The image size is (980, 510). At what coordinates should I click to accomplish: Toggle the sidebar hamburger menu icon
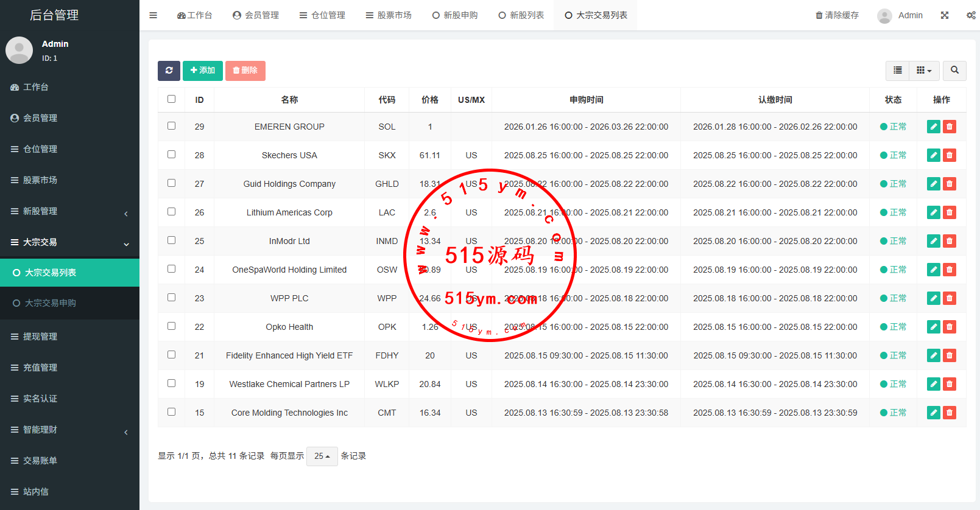pos(153,15)
